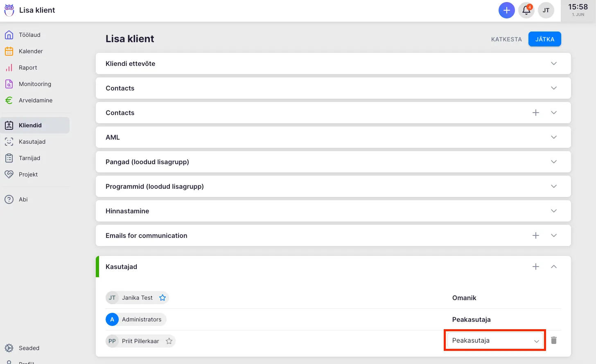Click the JÄTKA button

(544, 39)
